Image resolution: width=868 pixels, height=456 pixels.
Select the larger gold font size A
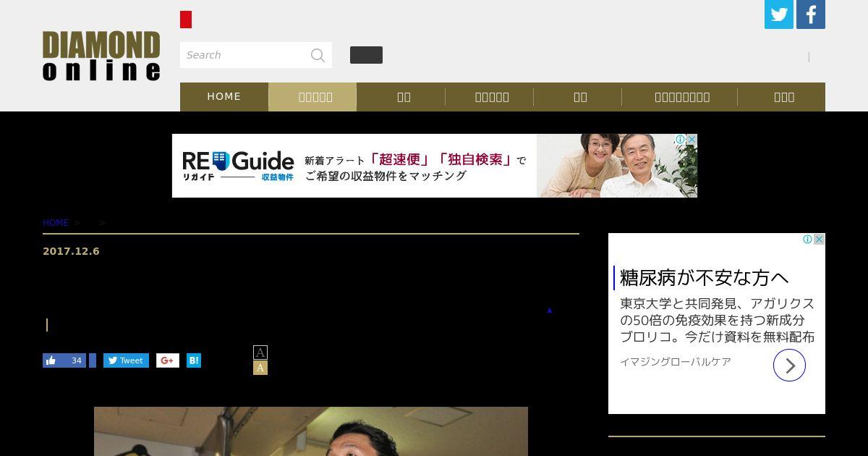point(260,368)
